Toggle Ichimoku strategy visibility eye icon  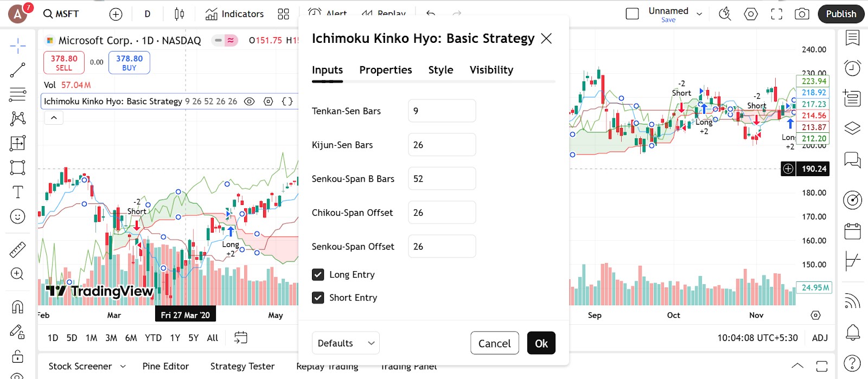[x=249, y=101]
